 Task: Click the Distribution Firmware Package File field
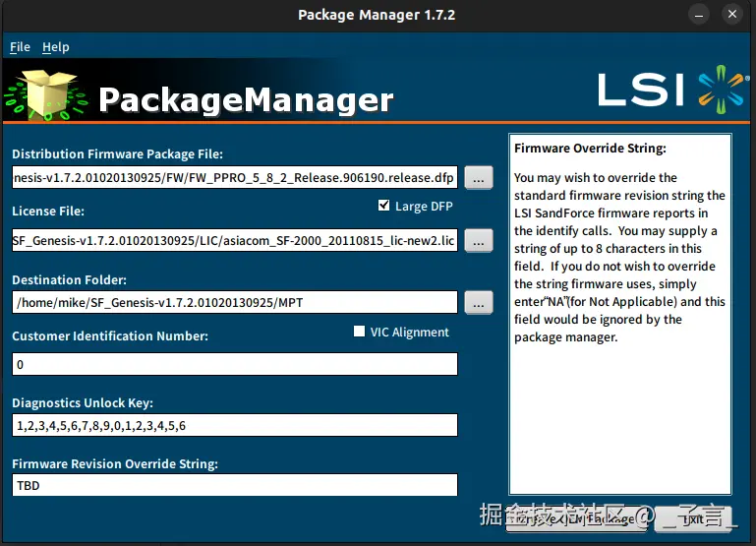point(235,177)
